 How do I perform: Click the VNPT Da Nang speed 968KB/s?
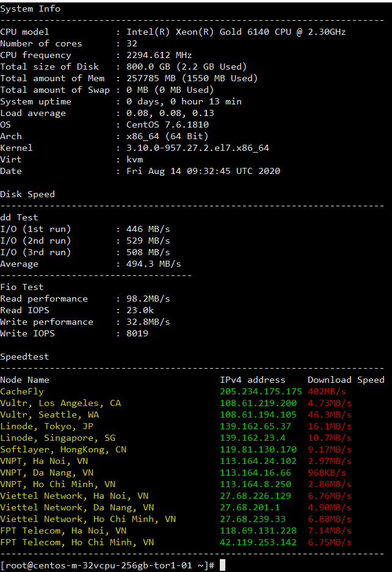coord(327,472)
